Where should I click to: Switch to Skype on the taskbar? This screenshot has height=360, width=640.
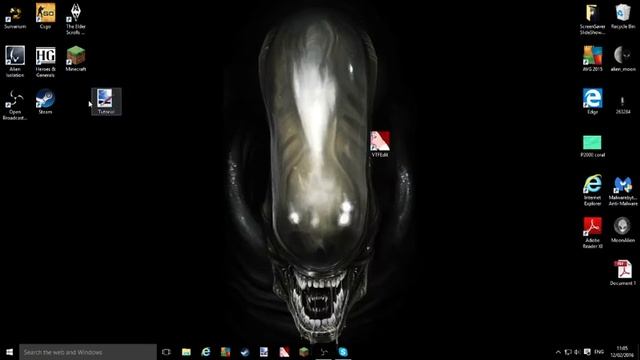pyautogui.click(x=343, y=352)
